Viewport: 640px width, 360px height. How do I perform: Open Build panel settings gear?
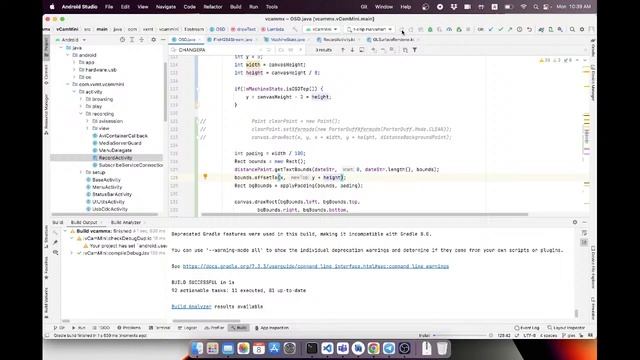point(575,222)
